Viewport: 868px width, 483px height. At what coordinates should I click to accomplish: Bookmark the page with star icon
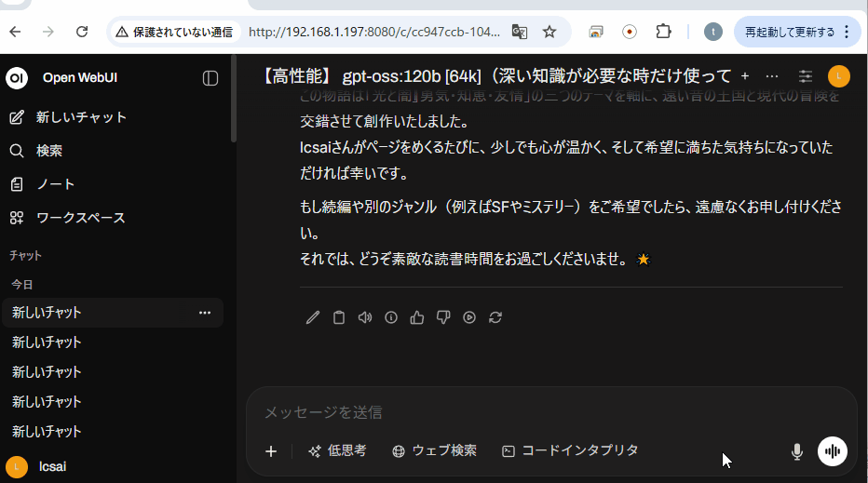point(549,32)
